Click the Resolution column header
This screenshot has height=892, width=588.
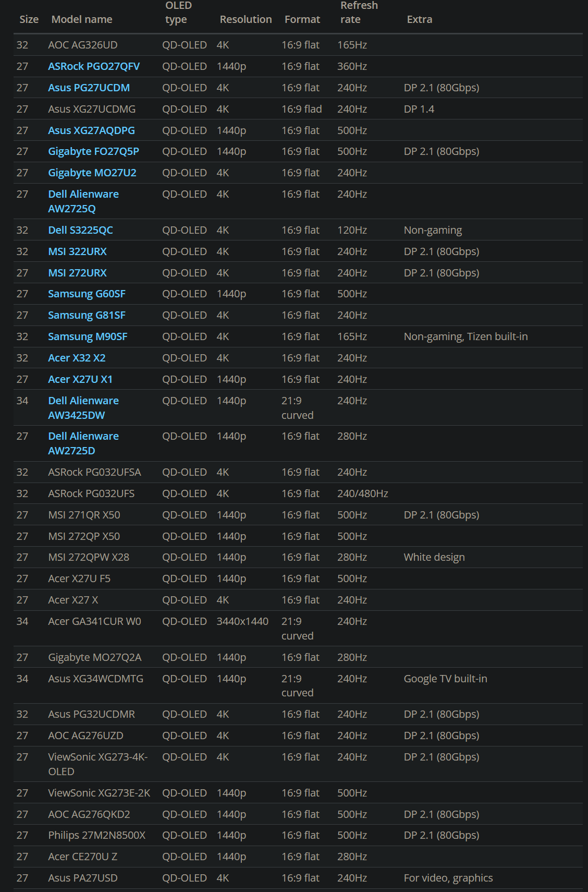pos(246,19)
